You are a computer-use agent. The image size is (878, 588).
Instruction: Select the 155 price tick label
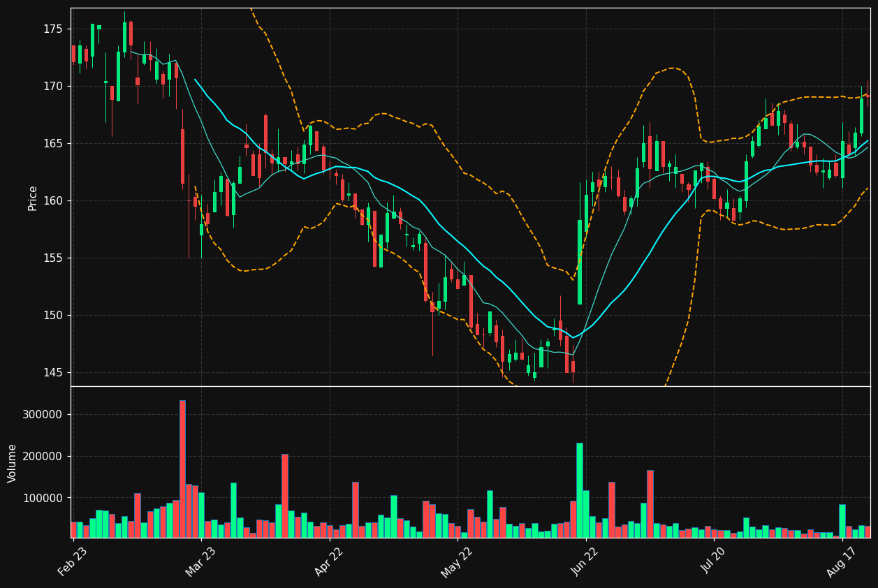pyautogui.click(x=52, y=258)
